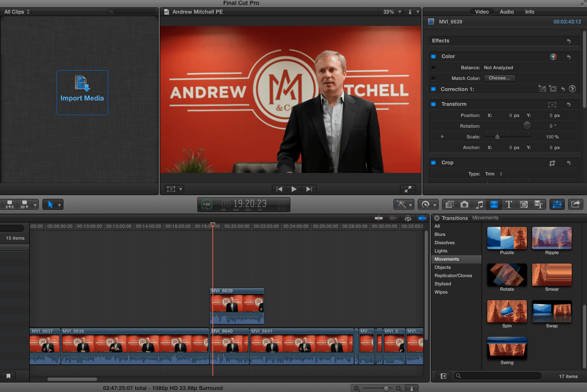This screenshot has height=392, width=587.
Task: Click the Share export button
Action: pyautogui.click(x=575, y=204)
